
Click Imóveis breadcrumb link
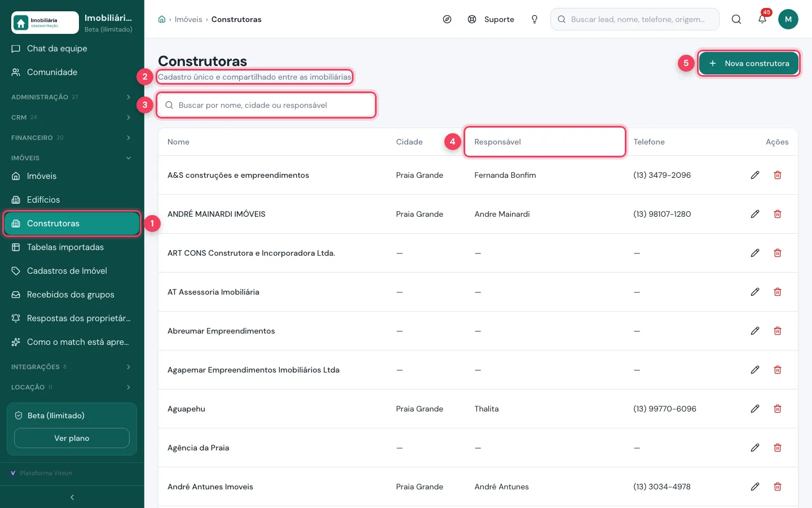(188, 19)
